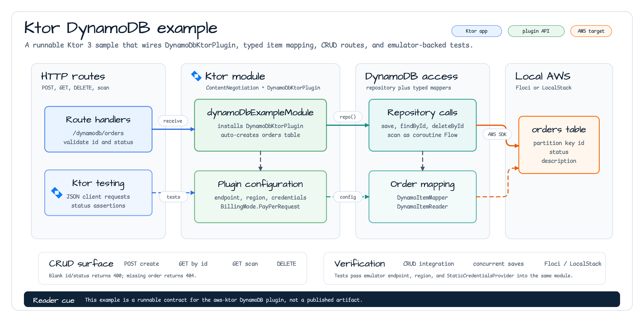Click the 'GET by id' item
Screen dimensions: 644x322
193,264
